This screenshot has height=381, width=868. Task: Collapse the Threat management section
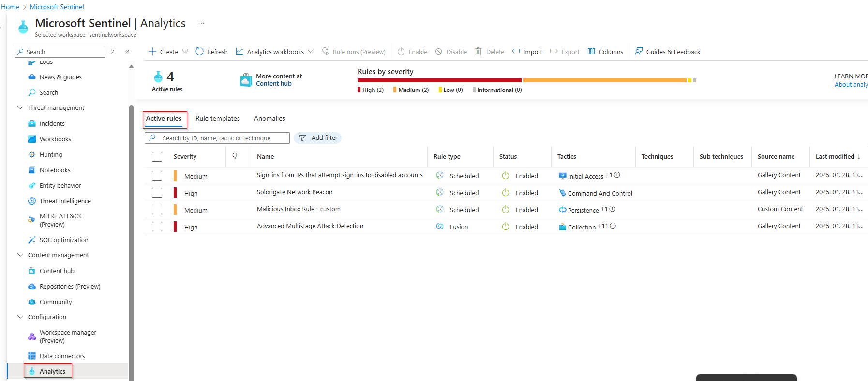[x=20, y=108]
